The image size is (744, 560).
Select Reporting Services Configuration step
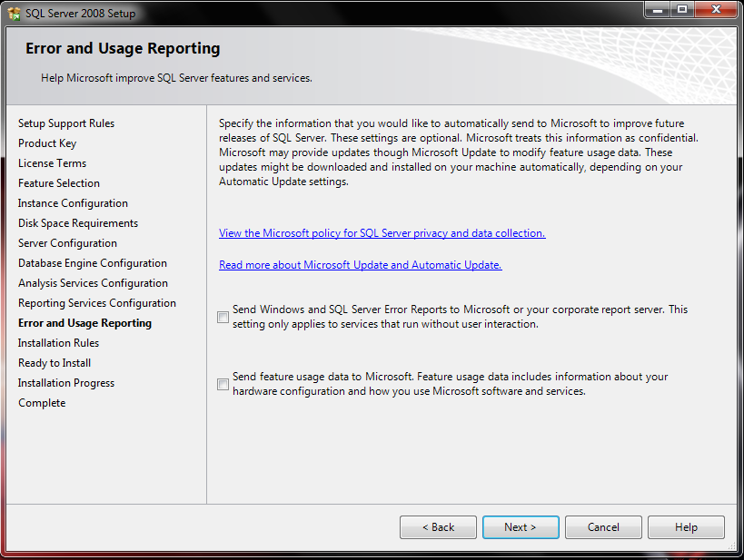coord(97,302)
